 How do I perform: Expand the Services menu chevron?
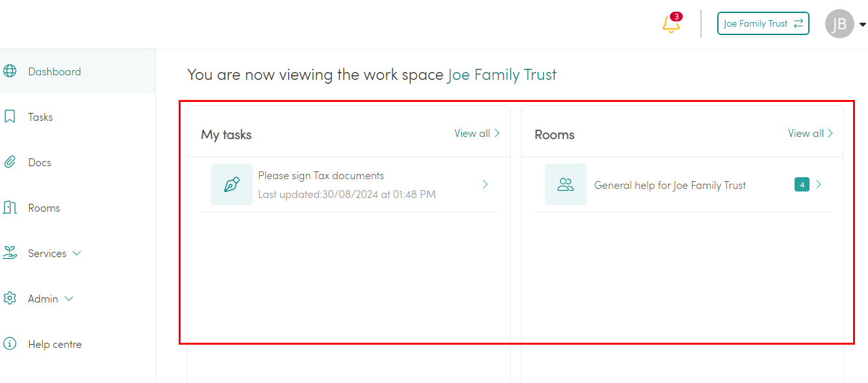[77, 253]
